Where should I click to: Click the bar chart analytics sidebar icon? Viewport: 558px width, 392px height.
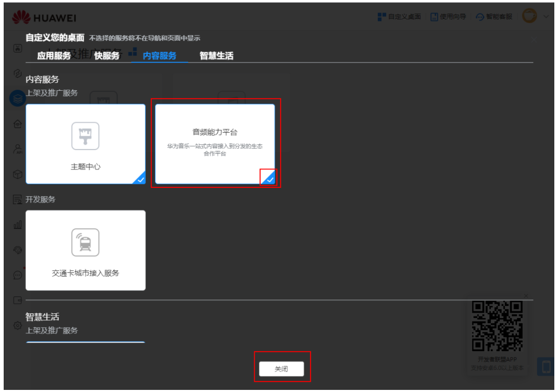click(18, 225)
